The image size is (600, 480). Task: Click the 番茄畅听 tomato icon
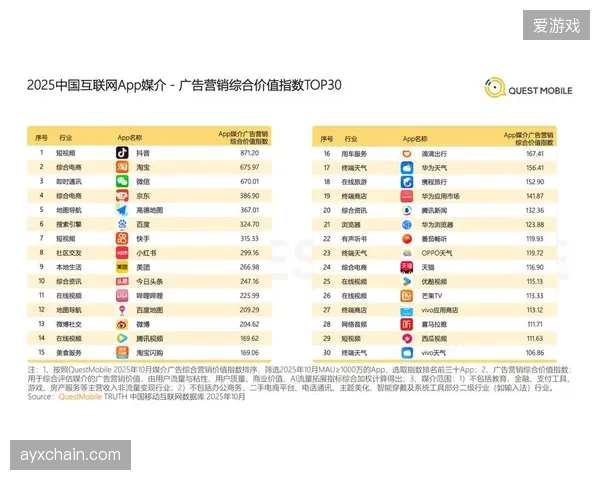click(407, 239)
